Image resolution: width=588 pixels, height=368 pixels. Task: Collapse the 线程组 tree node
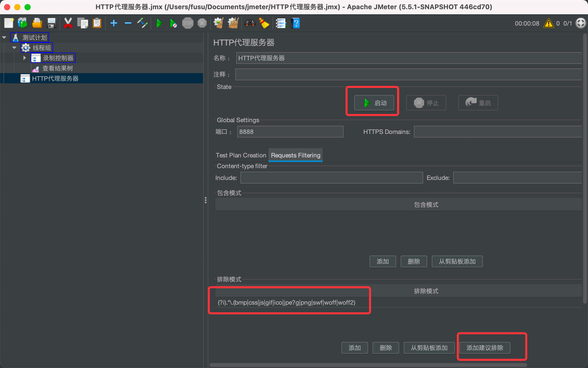pos(14,48)
